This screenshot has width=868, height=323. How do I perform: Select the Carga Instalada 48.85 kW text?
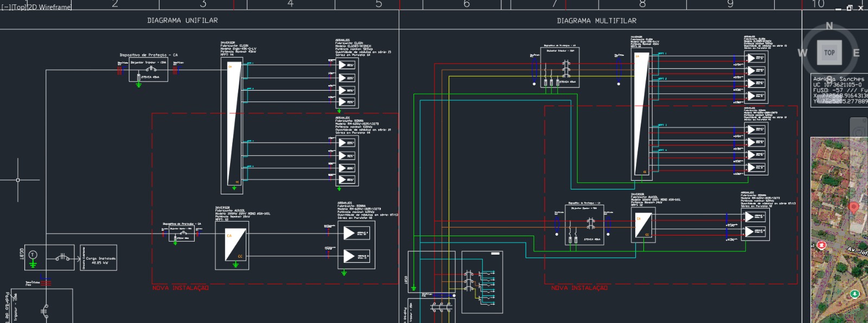click(101, 261)
